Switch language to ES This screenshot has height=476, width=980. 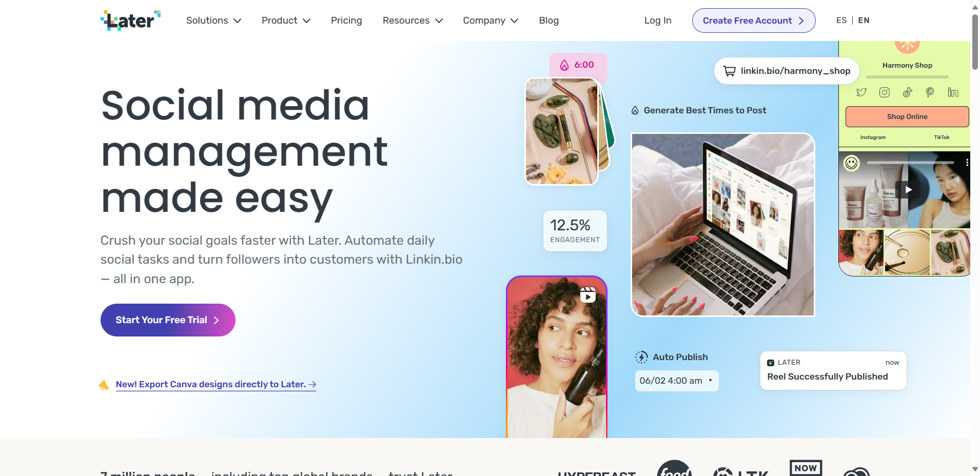841,21
